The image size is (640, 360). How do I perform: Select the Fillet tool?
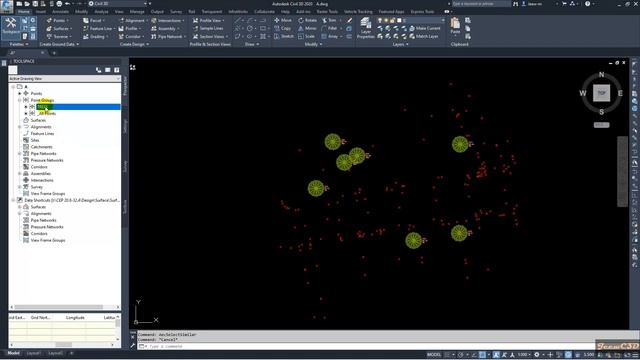click(x=330, y=29)
